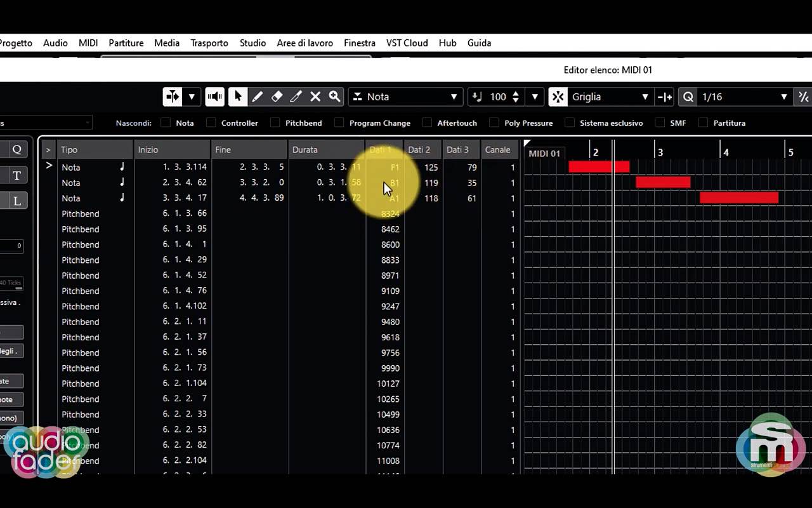The image size is (812, 508).
Task: Open the Aree di lavoro menu
Action: [305, 43]
